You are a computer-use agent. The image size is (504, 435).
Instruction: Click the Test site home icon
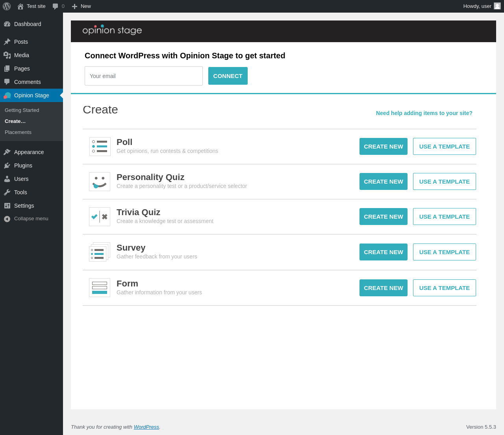tap(20, 6)
